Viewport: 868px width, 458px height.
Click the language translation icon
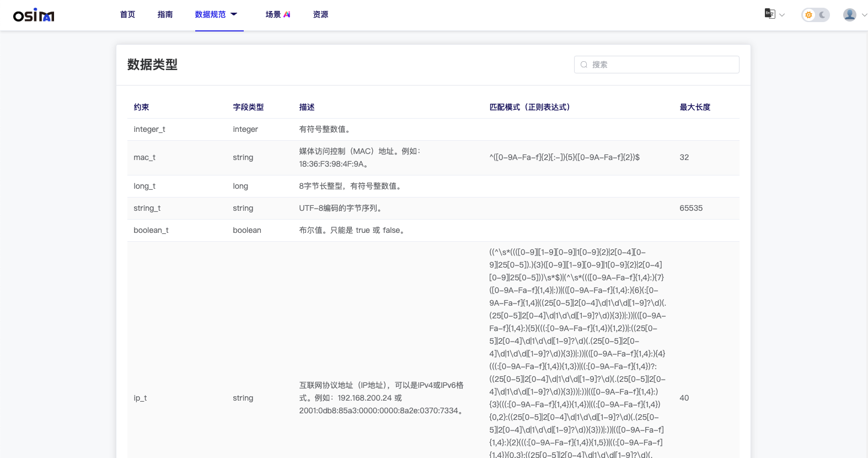point(770,14)
